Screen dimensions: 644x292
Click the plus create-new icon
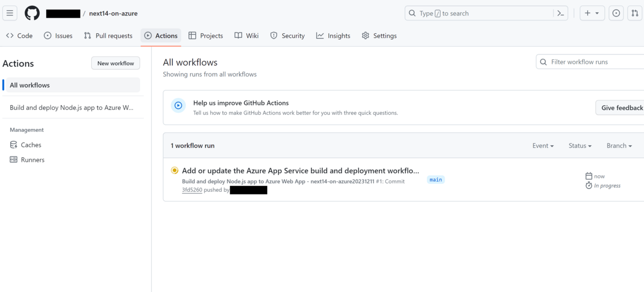(588, 13)
